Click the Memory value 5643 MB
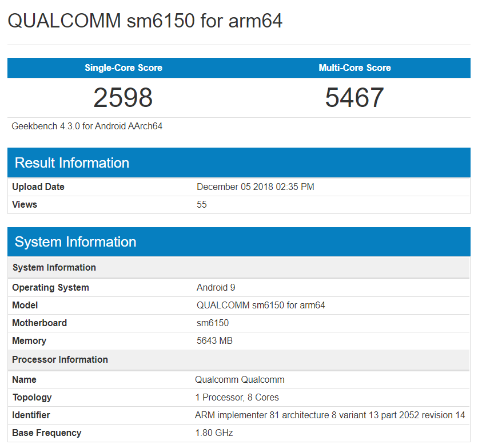478x448 pixels. [216, 340]
